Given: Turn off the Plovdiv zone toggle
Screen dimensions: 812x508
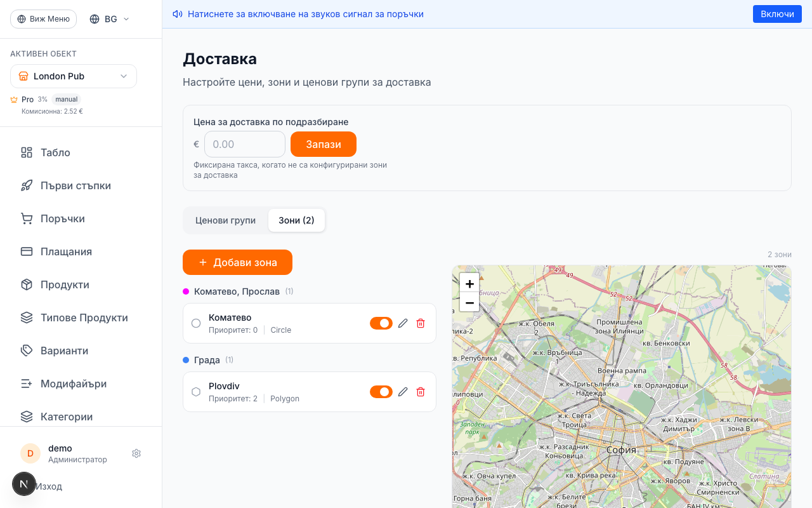Looking at the screenshot, I should pos(381,392).
